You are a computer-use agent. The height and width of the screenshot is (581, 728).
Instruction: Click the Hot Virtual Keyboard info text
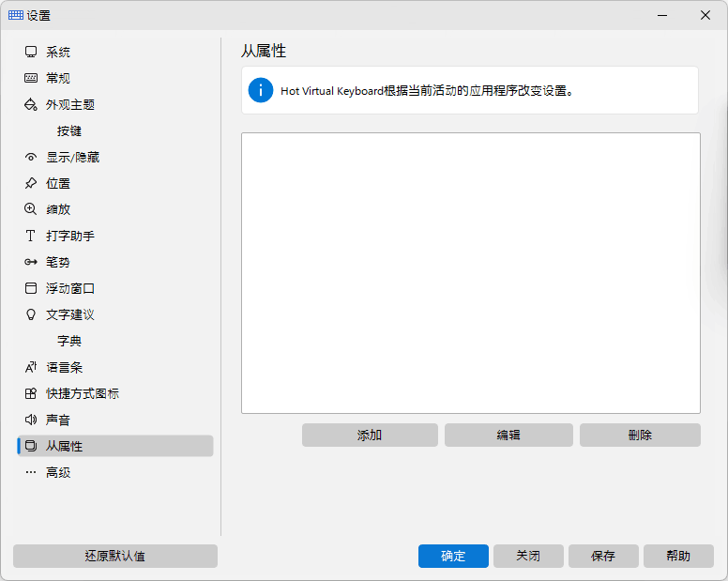click(428, 90)
